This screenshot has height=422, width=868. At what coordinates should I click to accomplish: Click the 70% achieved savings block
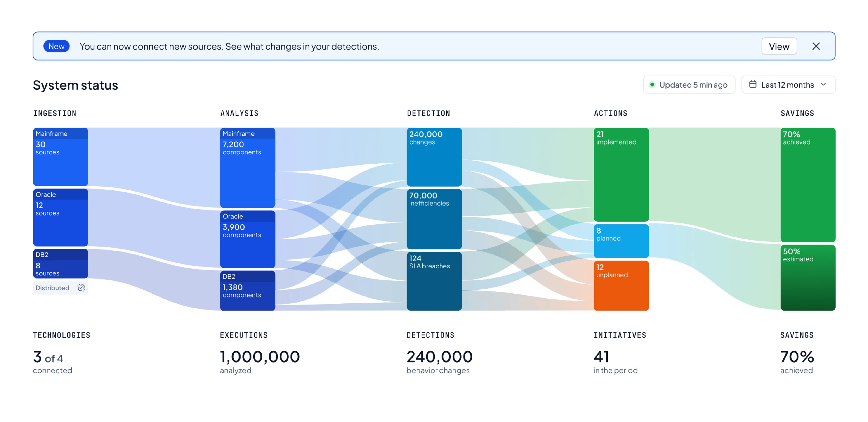point(808,185)
